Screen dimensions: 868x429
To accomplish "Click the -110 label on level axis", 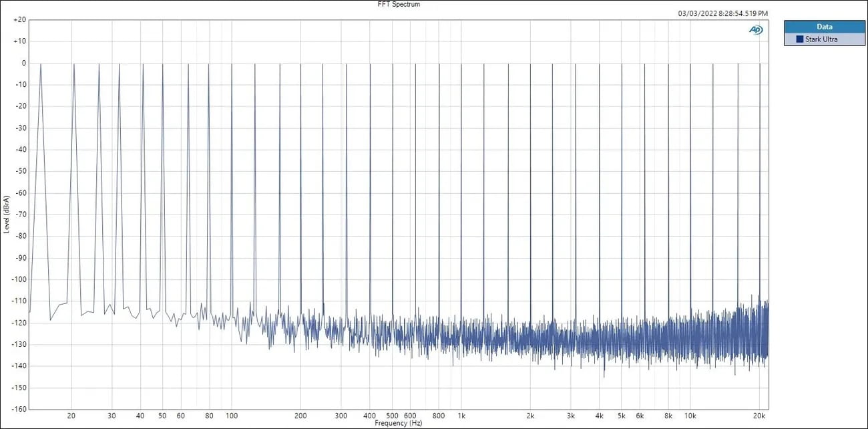I will pyautogui.click(x=19, y=301).
